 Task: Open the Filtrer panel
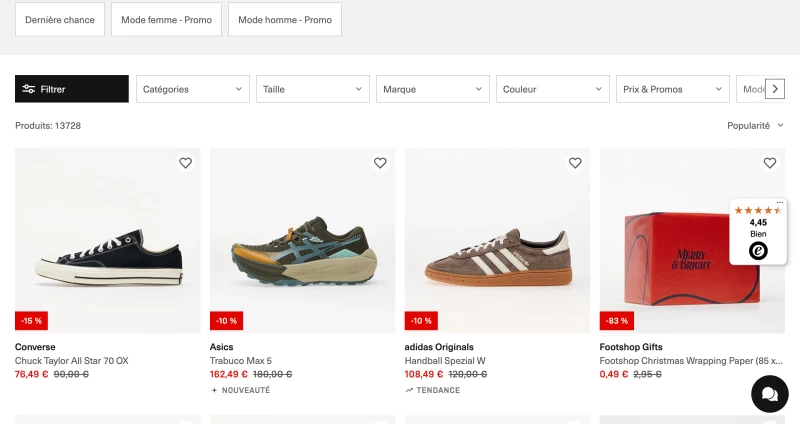pyautogui.click(x=72, y=89)
